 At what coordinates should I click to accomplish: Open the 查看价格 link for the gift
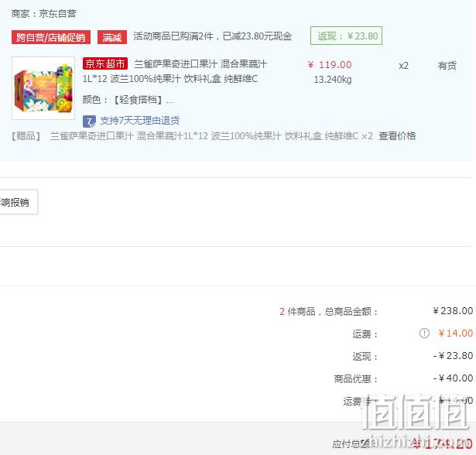click(x=397, y=135)
